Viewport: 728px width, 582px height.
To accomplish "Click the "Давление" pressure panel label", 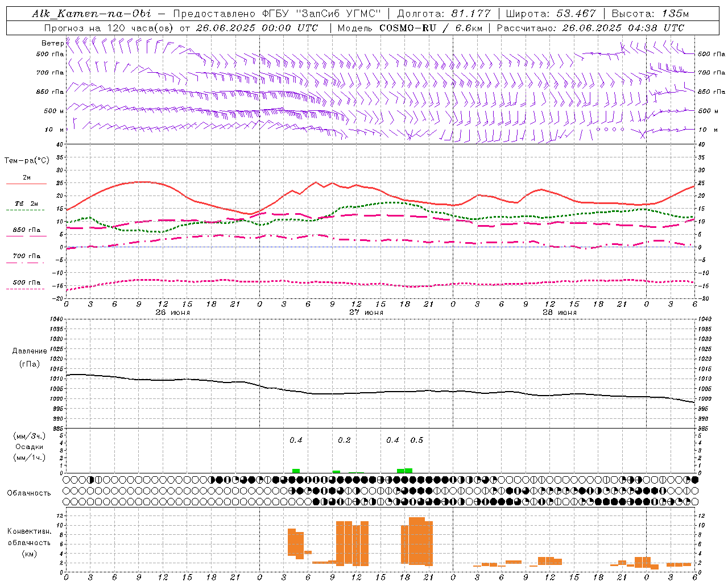I will (30, 351).
